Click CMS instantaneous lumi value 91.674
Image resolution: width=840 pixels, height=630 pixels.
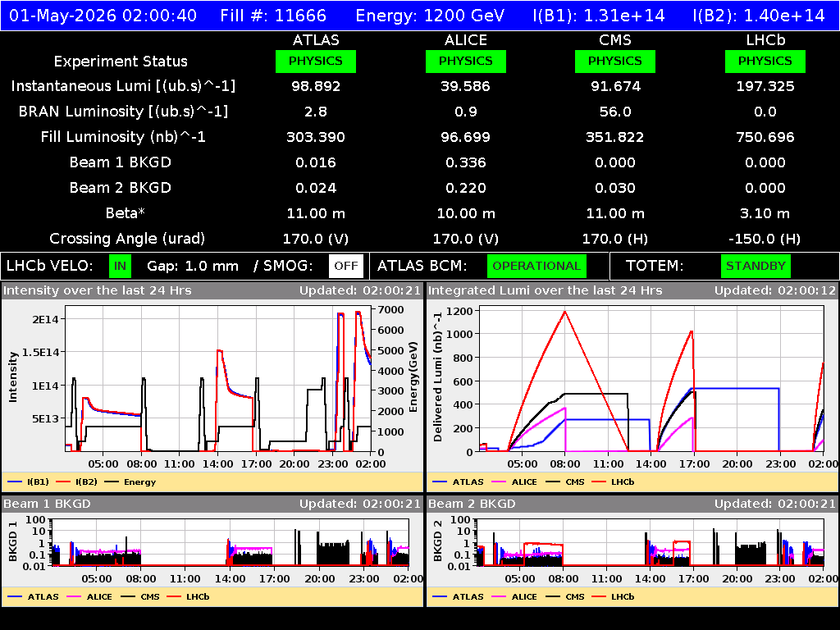615,86
